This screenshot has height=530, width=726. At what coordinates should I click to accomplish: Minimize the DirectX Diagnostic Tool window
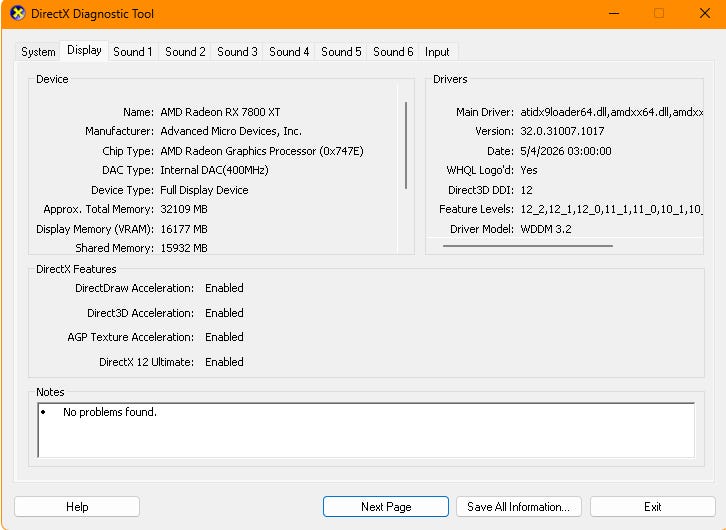coord(614,13)
